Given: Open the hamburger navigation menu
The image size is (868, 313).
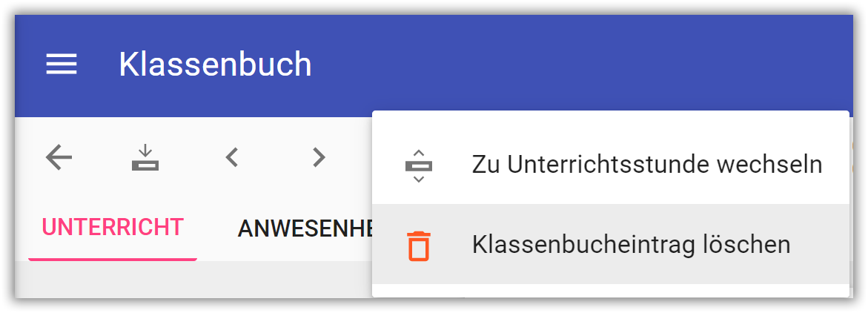Looking at the screenshot, I should coord(62,65).
